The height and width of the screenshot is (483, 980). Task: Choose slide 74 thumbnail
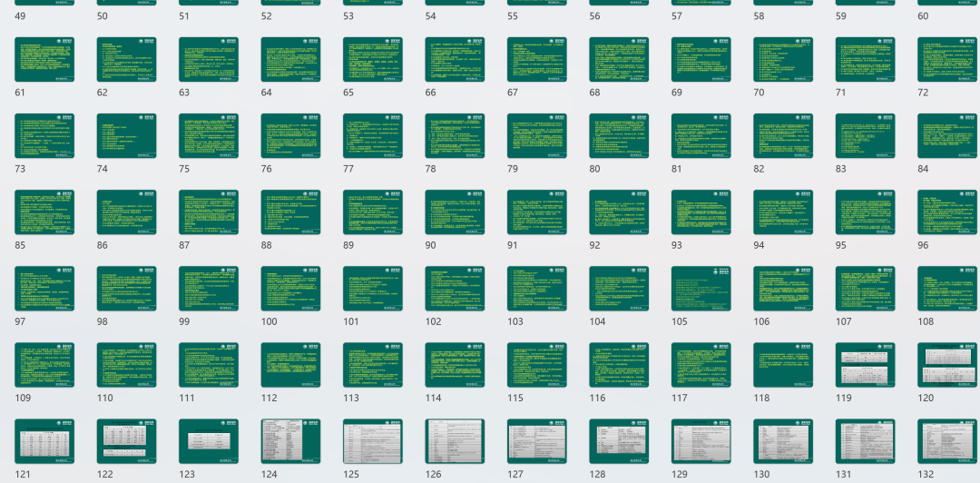click(126, 136)
